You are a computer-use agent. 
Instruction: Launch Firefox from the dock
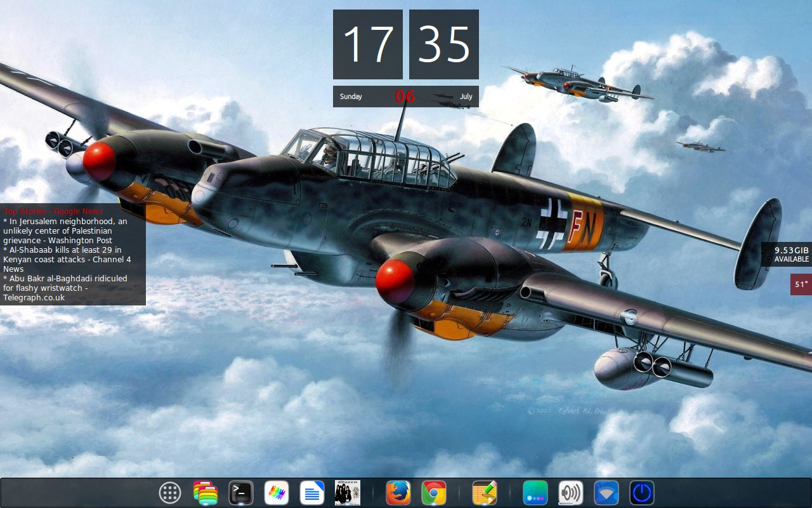coord(398,493)
